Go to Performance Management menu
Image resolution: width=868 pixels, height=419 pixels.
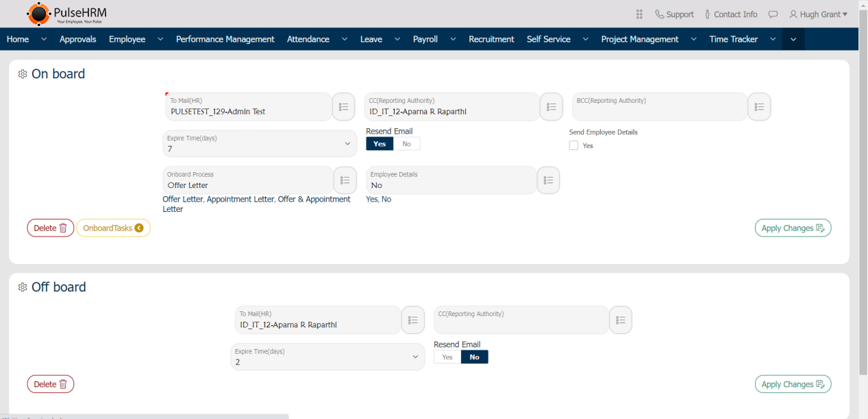click(x=225, y=39)
